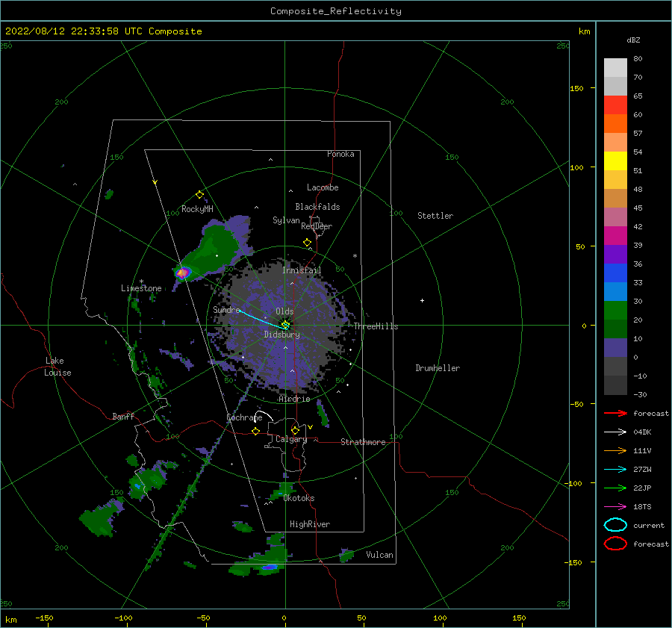Click the magenta 18TS arrow icon
This screenshot has width=672, height=628.
pos(615,507)
